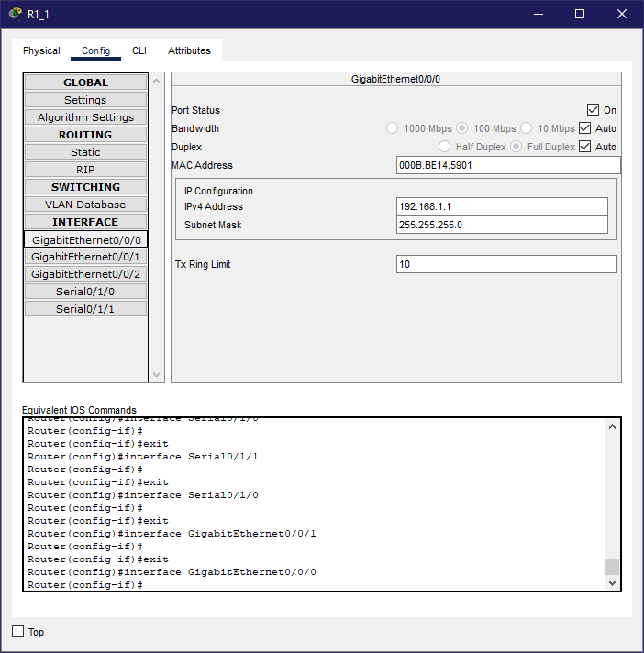The width and height of the screenshot is (644, 653).
Task: Select the 1000 Mbps bandwidth option
Action: click(x=393, y=128)
